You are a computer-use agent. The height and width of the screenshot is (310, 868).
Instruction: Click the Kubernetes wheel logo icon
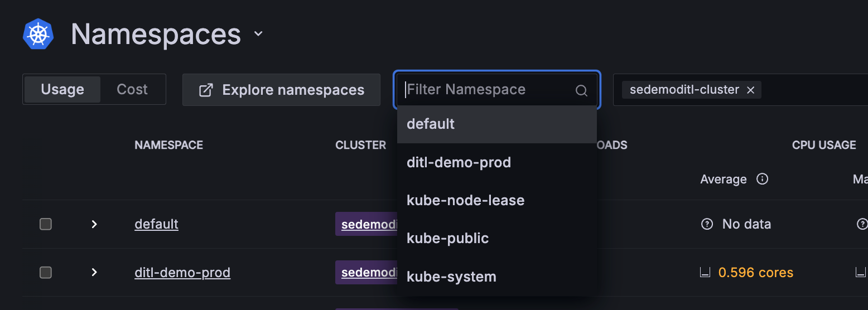(x=38, y=34)
